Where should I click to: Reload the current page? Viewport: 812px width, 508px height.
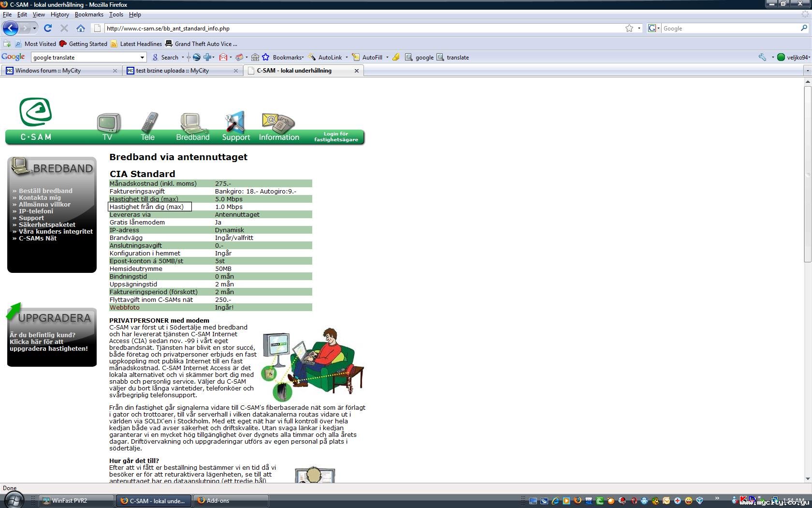pos(48,28)
